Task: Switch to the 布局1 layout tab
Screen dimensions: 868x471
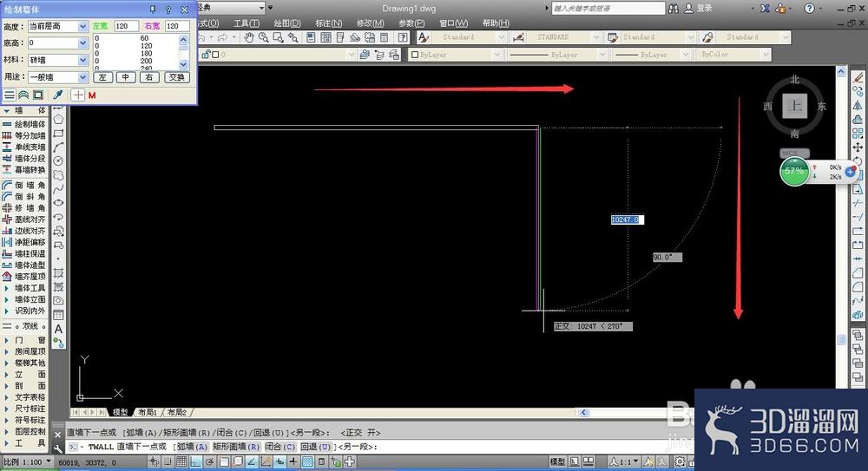Action: coord(148,412)
